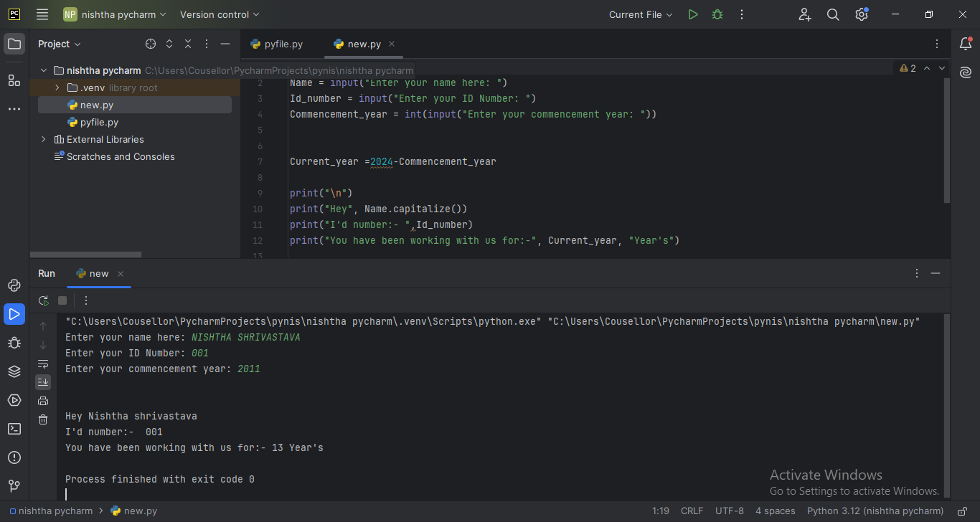Collapse all in Project panel header
The image size is (980, 522).
tap(188, 44)
